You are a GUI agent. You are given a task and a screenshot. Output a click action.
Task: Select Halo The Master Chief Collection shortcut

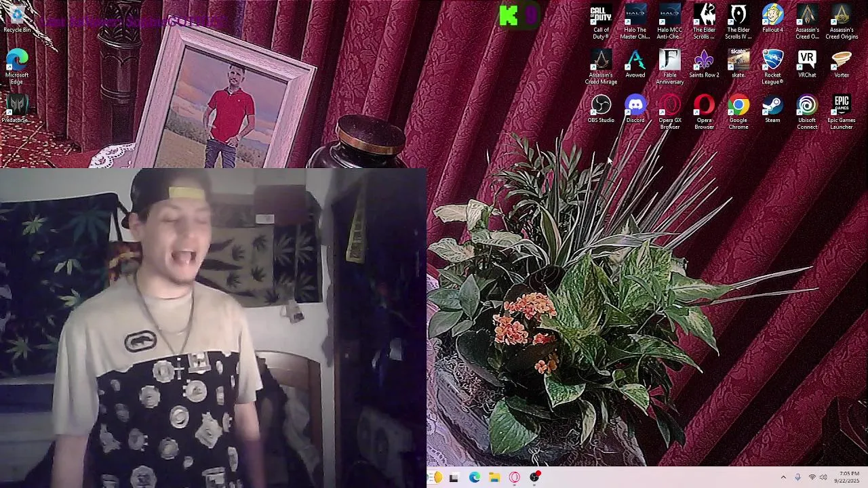pyautogui.click(x=635, y=22)
